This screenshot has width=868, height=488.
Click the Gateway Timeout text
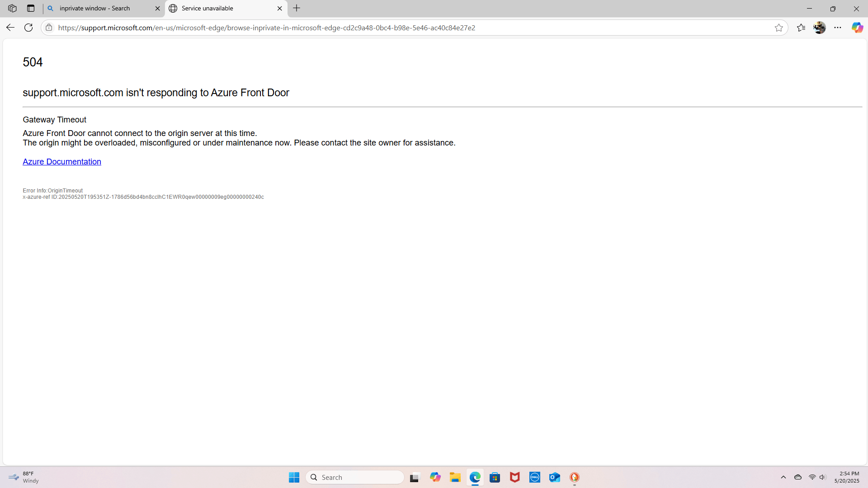pyautogui.click(x=54, y=120)
